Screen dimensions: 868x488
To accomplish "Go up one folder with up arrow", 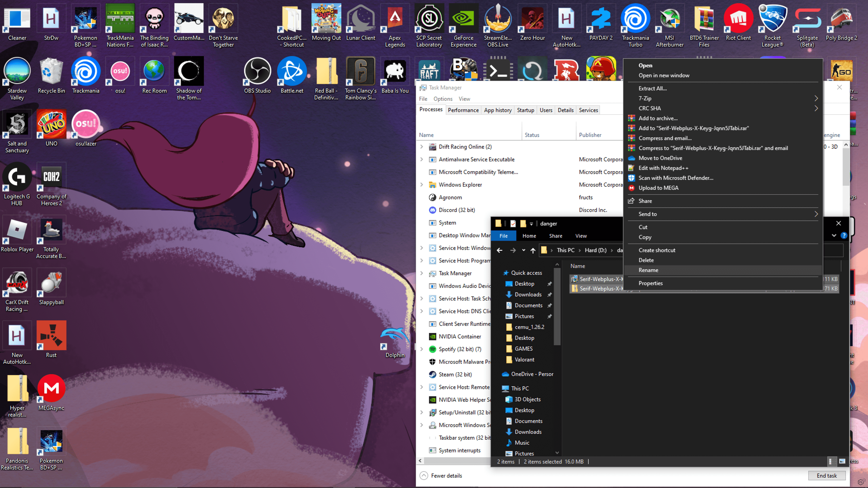I will [533, 250].
